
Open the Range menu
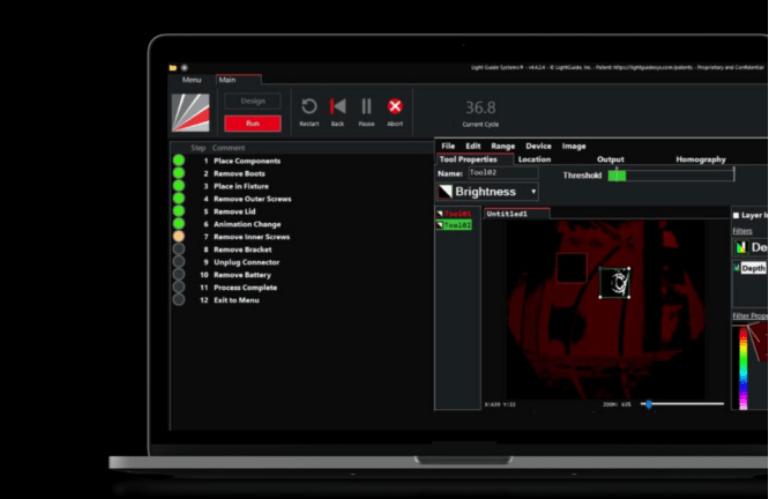point(503,146)
